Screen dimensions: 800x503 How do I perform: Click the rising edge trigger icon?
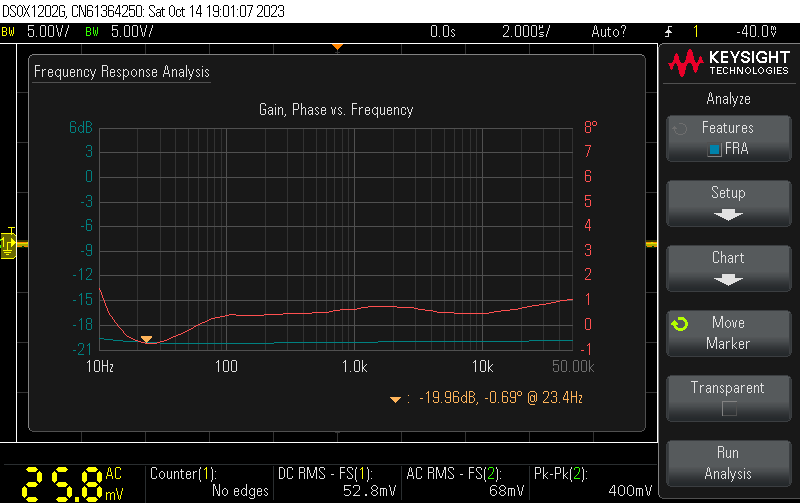[x=668, y=32]
